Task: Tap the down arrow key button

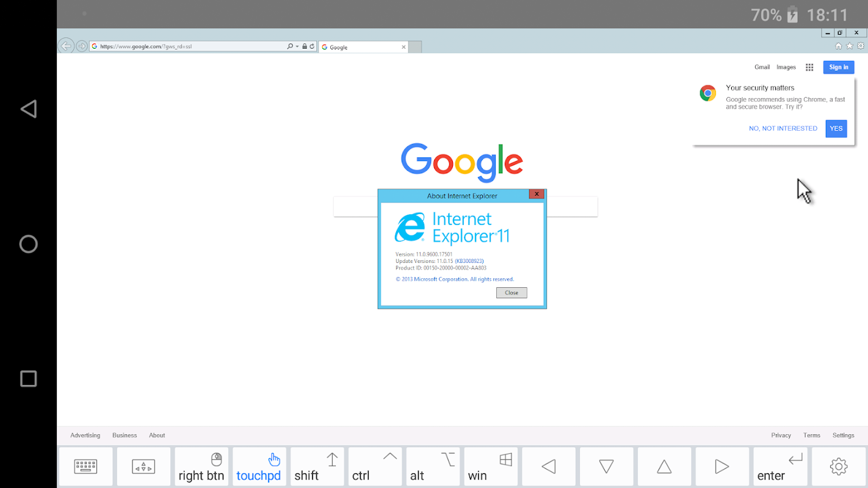Action: [606, 467]
